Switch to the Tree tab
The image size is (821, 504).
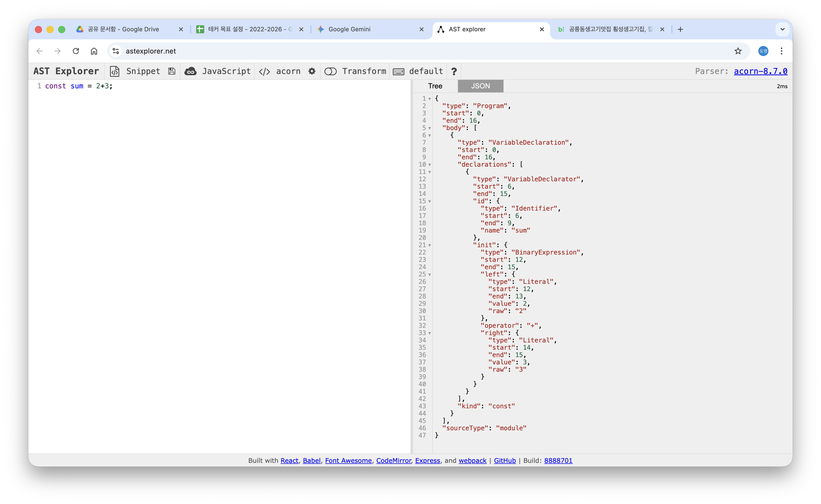tap(435, 86)
